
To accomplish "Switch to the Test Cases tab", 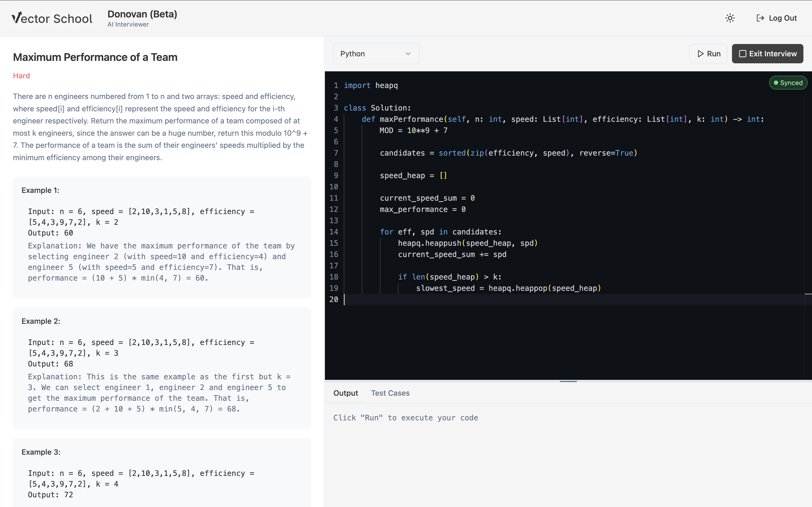I will tap(390, 393).
